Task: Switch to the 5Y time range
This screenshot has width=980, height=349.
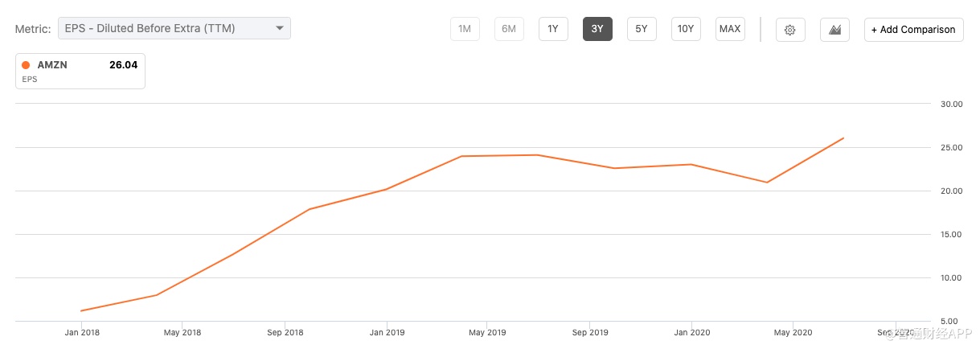Action: click(642, 29)
